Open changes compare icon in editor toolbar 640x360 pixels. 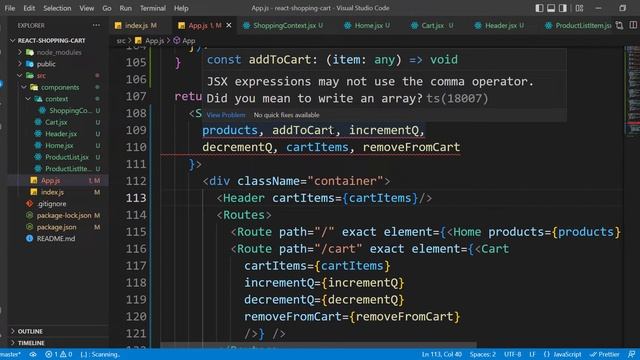click(619, 25)
